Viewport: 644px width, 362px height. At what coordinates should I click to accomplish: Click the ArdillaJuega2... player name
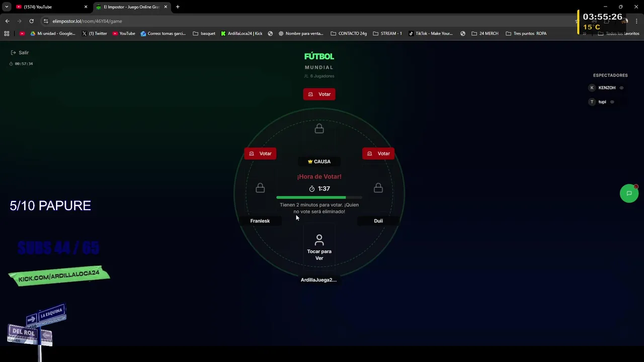point(318,280)
